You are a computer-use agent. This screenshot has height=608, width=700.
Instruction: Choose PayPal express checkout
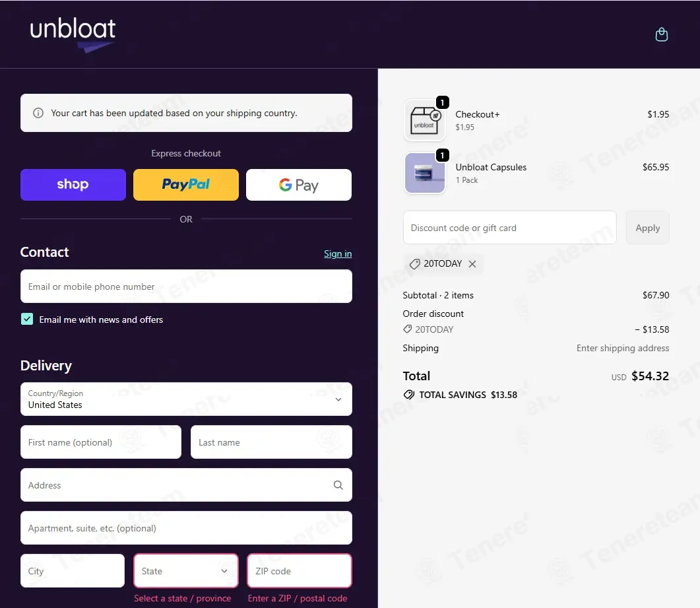185,184
